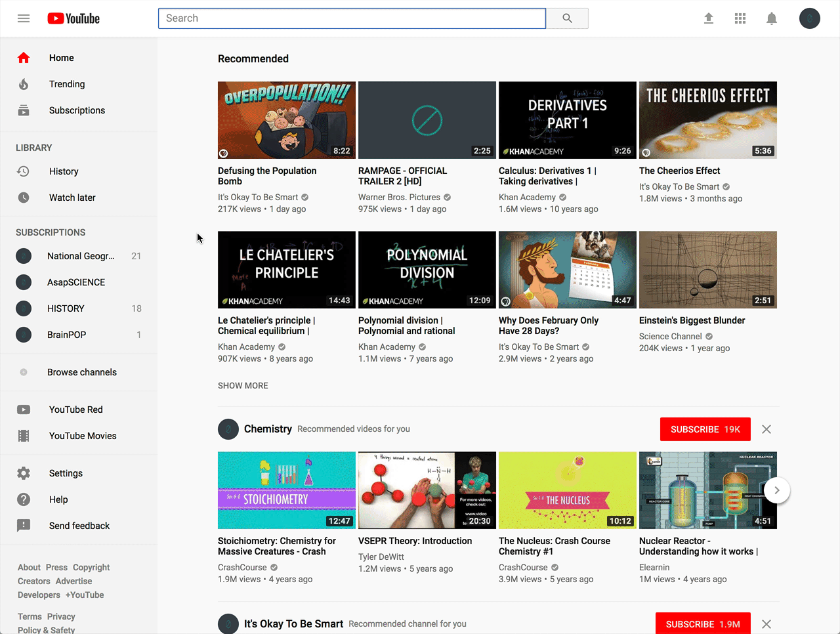Viewport: 840px width, 634px height.
Task: Click the YouTube Movies film icon
Action: pos(24,436)
